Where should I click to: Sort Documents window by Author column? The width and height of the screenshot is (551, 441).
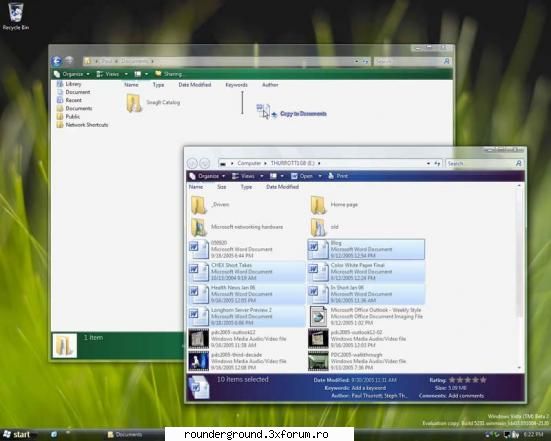pyautogui.click(x=270, y=85)
